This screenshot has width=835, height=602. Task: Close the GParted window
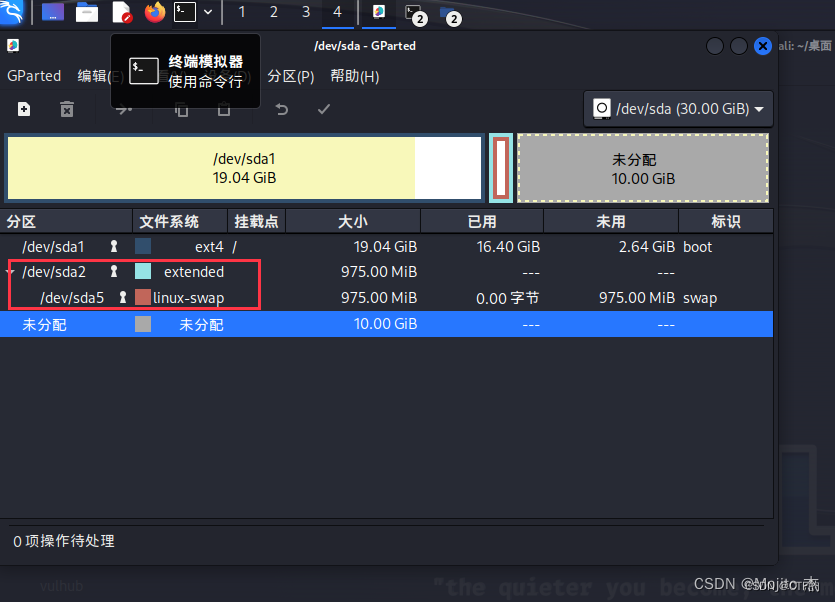pyautogui.click(x=763, y=46)
